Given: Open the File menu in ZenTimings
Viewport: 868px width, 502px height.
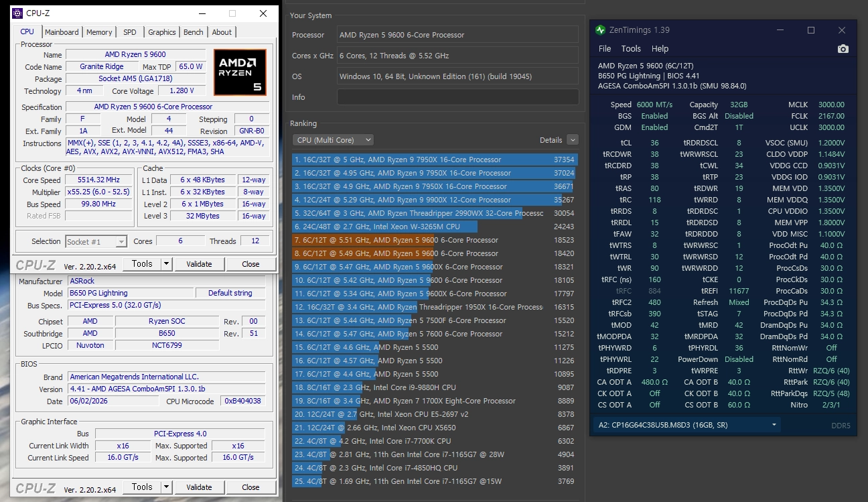Looking at the screenshot, I should pyautogui.click(x=605, y=49).
